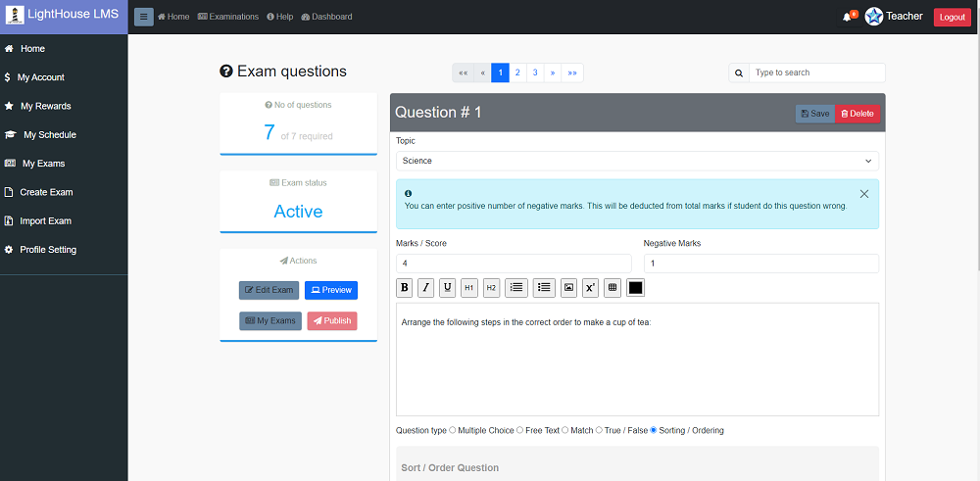Click the superscript formatting icon
The width and height of the screenshot is (980, 481).
pos(590,287)
